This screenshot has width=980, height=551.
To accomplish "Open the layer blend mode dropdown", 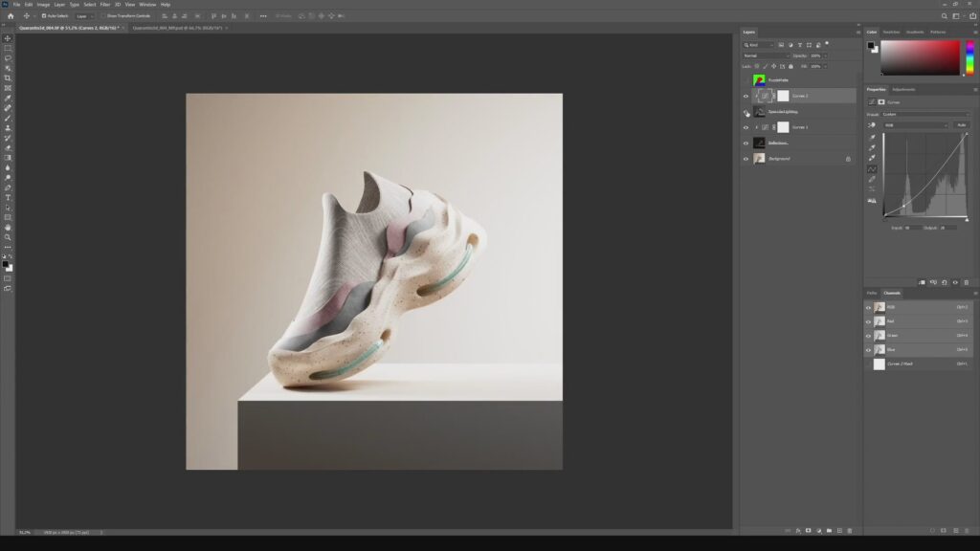I will [767, 55].
